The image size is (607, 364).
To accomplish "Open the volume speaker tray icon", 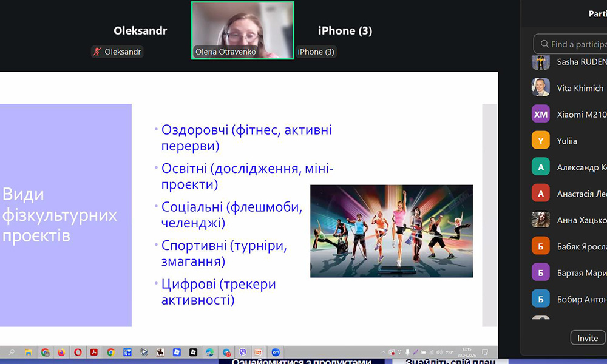I will 439,352.
